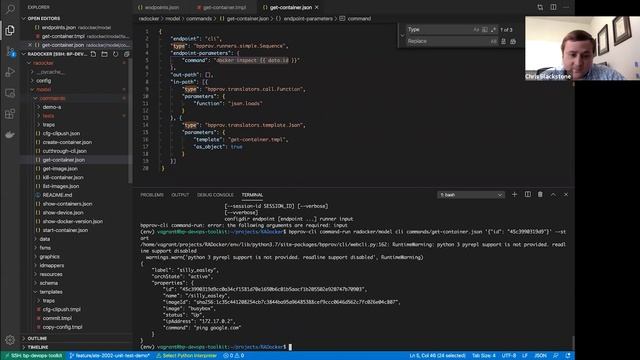640x360 pixels.
Task: Replace all matches in find widget
Action: pyautogui.click(x=513, y=41)
